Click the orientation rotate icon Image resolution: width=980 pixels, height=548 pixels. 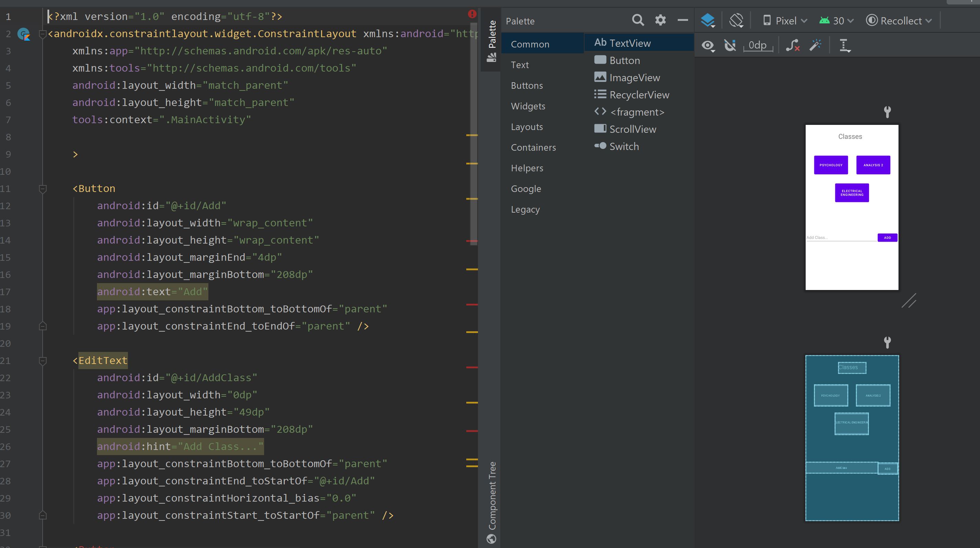[x=736, y=20]
